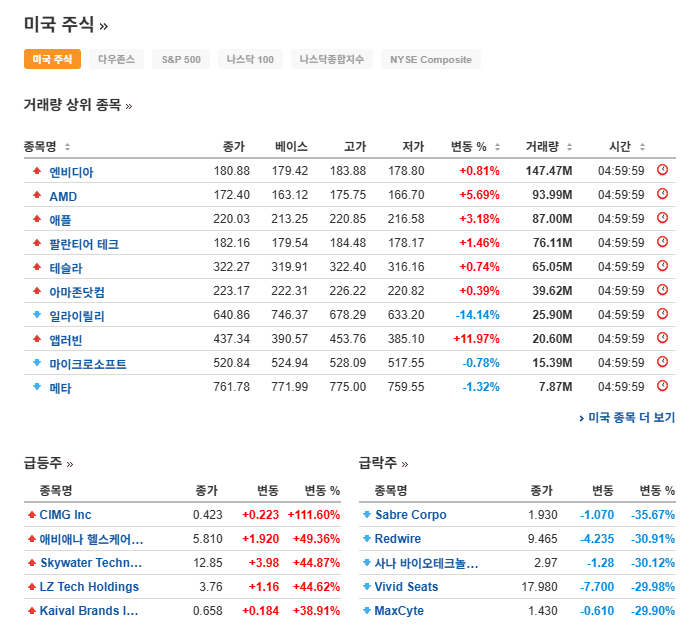
Task: Open the 미국 주식 page heading link
Action: [66, 24]
